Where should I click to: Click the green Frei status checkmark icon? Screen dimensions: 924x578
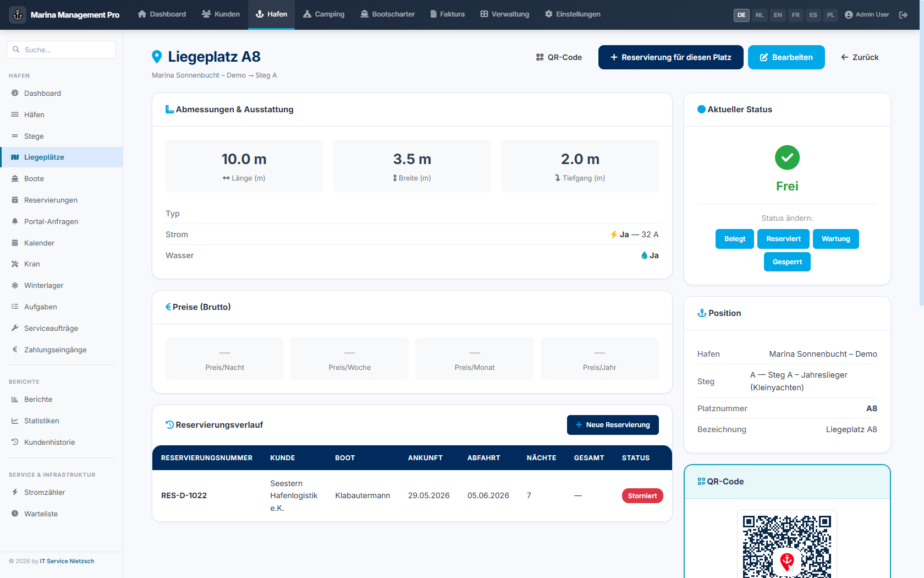[787, 157]
